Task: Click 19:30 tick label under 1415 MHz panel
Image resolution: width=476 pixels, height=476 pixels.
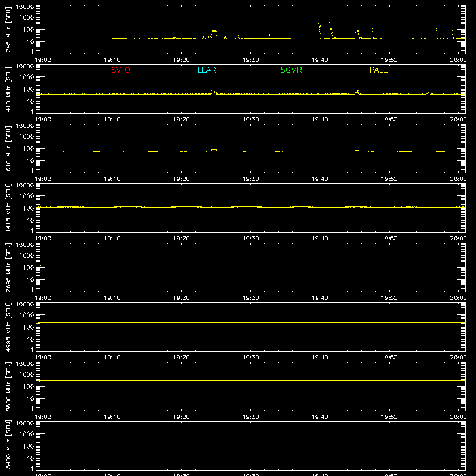Action: click(250, 239)
